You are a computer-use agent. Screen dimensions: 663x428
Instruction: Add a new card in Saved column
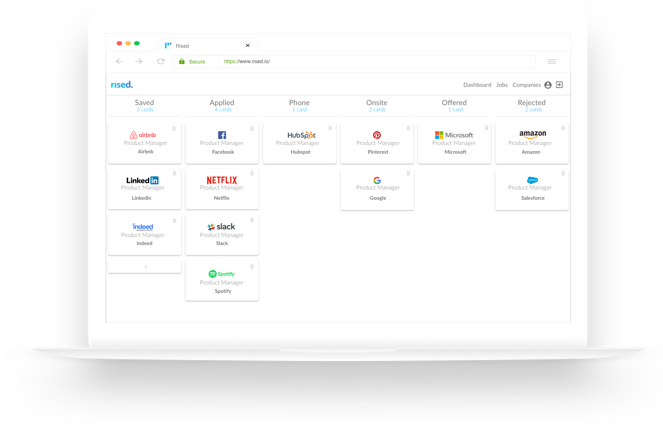tap(145, 267)
